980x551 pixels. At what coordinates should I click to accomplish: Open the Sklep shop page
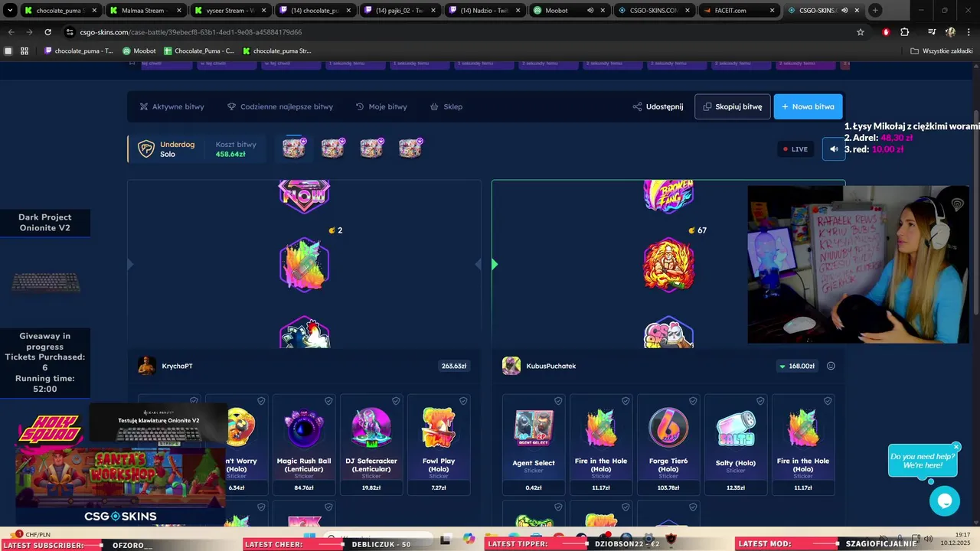click(x=446, y=106)
